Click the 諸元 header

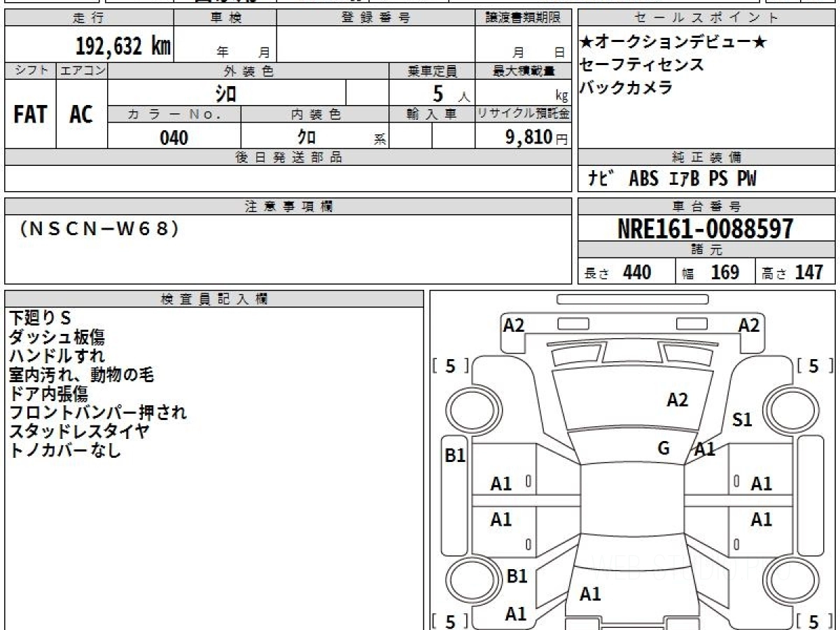click(707, 250)
